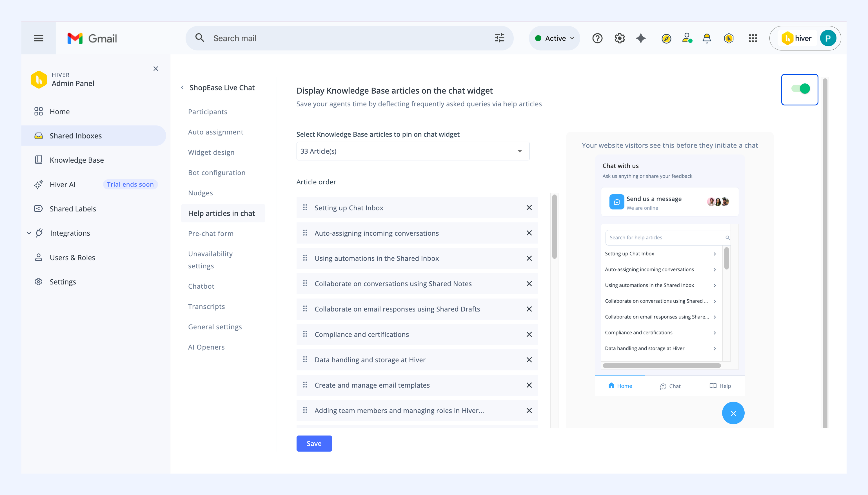Save the help article settings
Image resolution: width=868 pixels, height=495 pixels.
tap(314, 444)
